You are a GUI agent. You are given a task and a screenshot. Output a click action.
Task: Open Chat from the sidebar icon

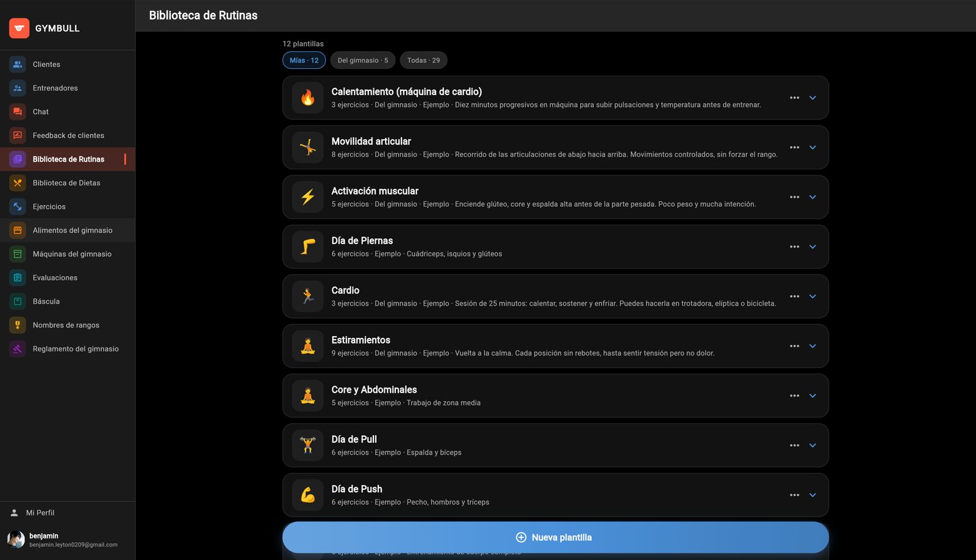point(18,112)
